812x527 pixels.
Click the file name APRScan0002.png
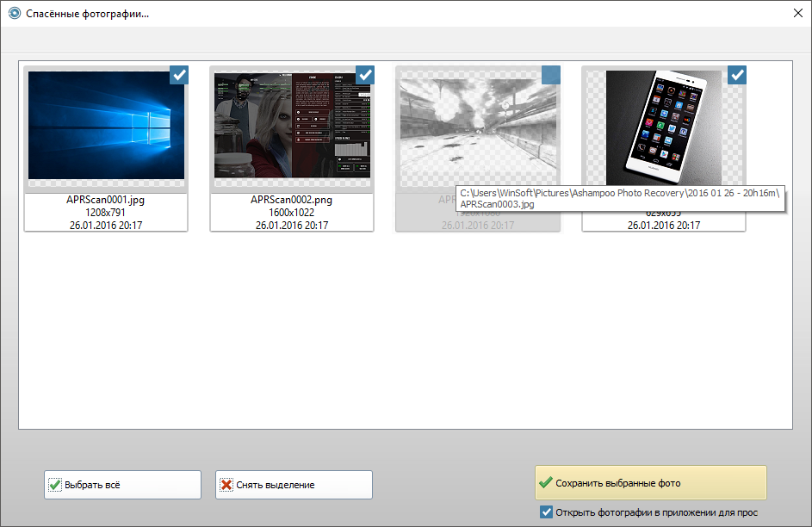[292, 200]
